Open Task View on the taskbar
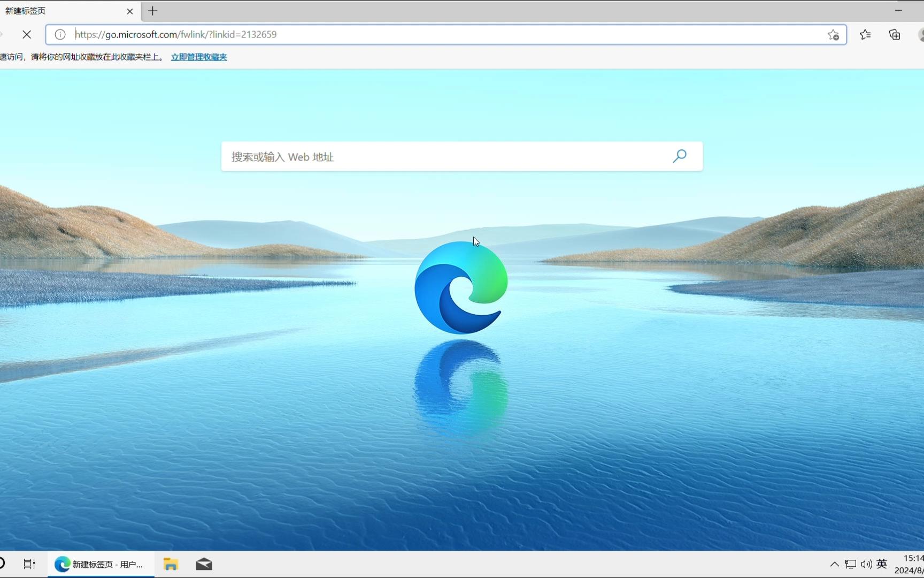 (x=29, y=564)
